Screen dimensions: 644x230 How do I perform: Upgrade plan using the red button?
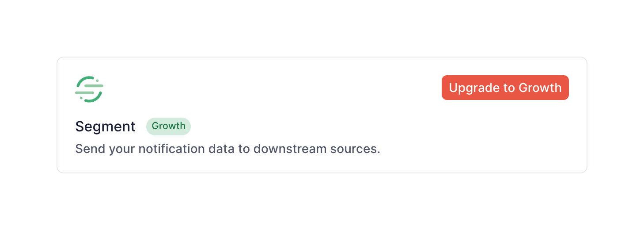tap(505, 88)
